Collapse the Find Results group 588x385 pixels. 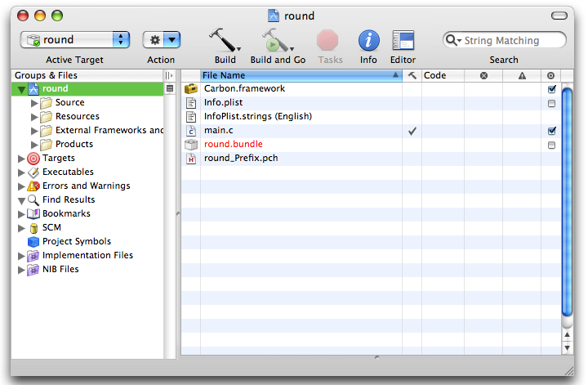[21, 200]
